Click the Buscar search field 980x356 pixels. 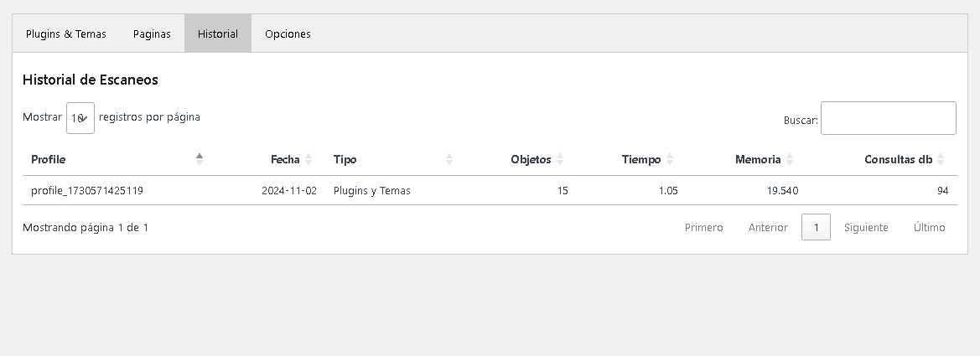(888, 118)
